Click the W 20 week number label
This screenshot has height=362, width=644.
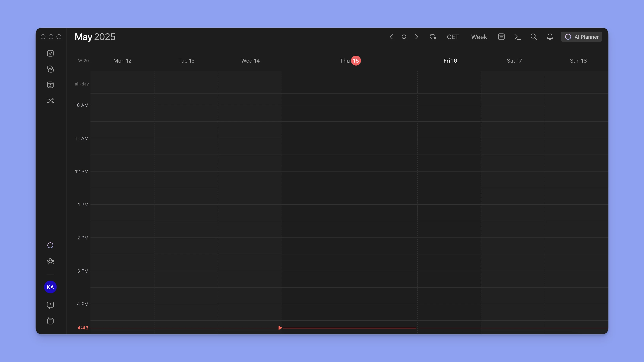click(83, 61)
